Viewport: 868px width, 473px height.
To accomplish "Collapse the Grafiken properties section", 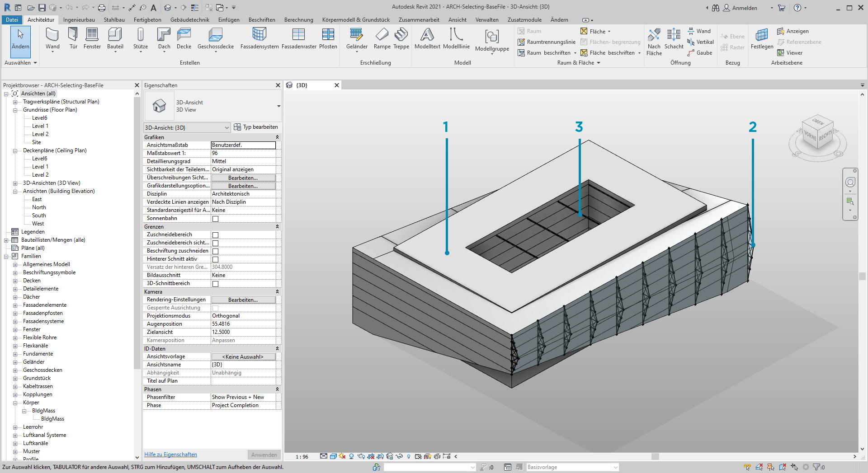I will click(x=277, y=137).
